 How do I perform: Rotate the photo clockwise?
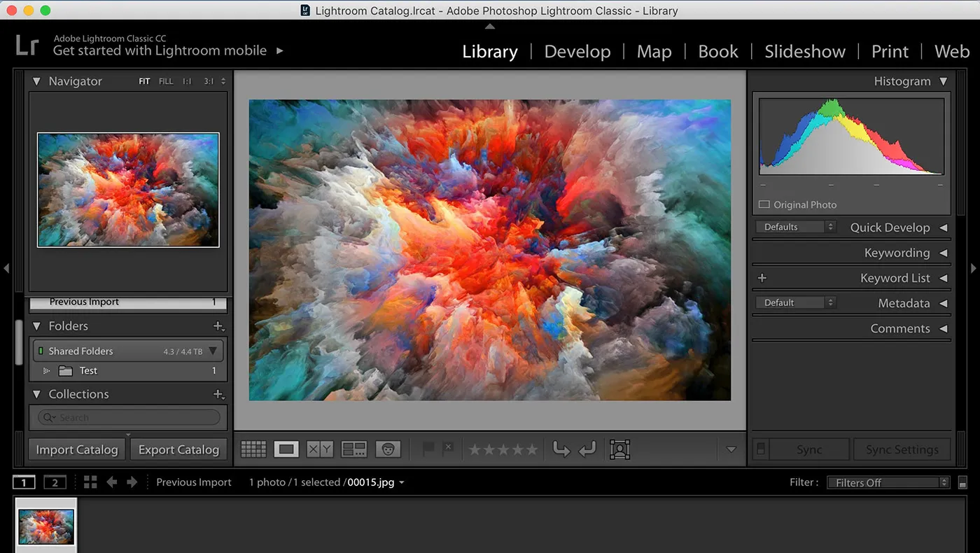(x=588, y=449)
